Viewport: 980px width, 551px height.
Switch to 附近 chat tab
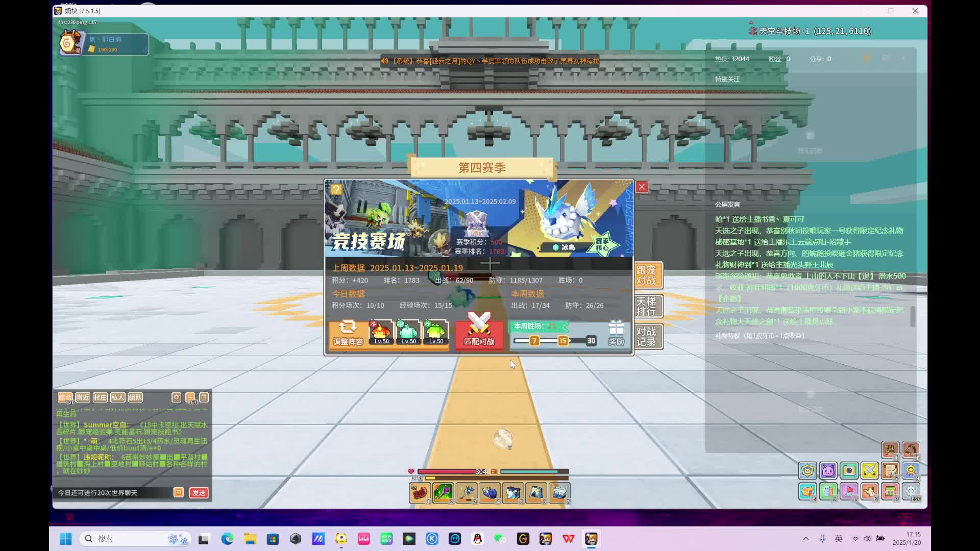pyautogui.click(x=83, y=397)
